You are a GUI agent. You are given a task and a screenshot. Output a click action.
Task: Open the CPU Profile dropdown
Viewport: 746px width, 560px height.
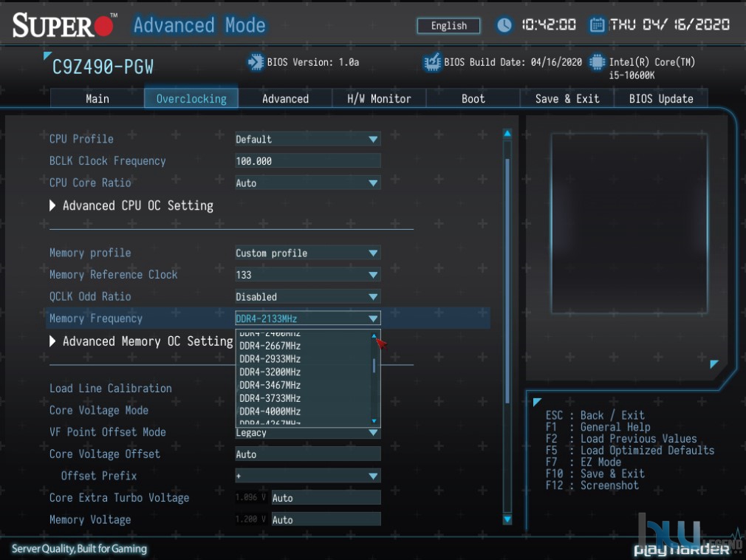(308, 139)
